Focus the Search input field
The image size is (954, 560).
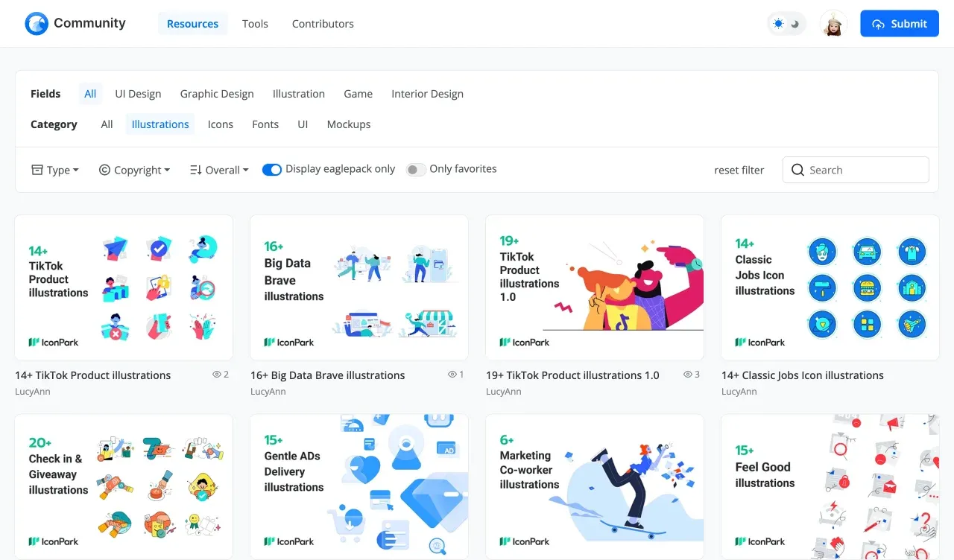click(856, 170)
